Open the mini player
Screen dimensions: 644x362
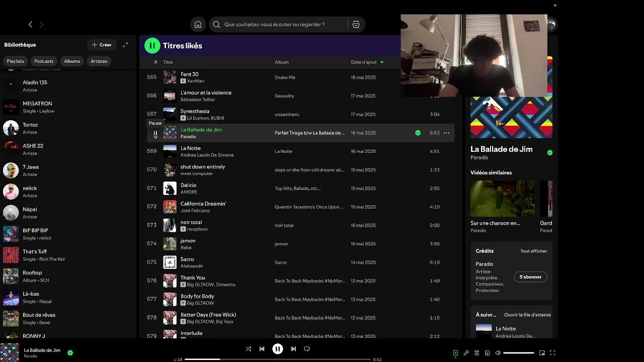coord(542,353)
